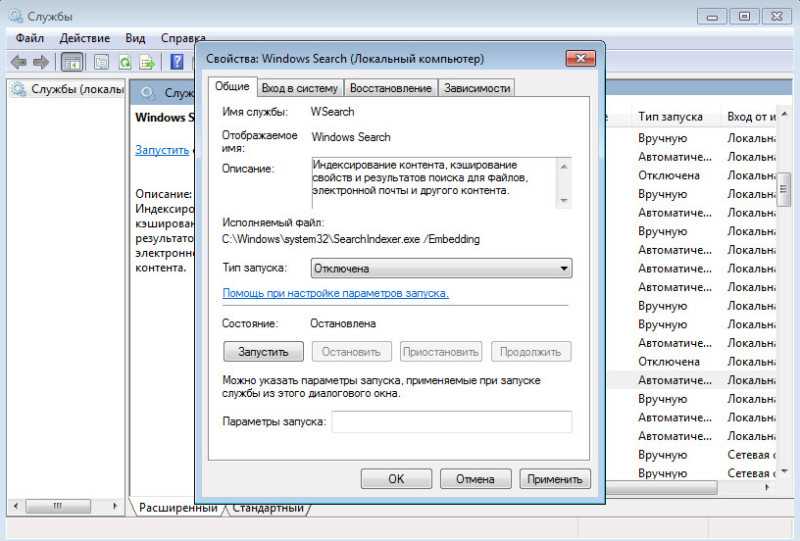Go back with the toolbar left arrow
The height and width of the screenshot is (541, 800).
pos(18,62)
